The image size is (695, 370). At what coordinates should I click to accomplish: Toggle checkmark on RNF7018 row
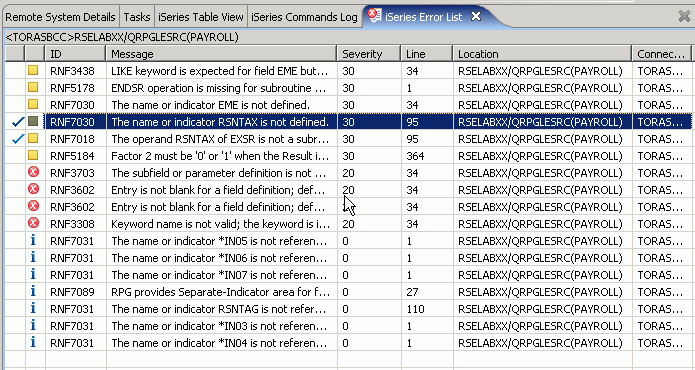pos(18,139)
